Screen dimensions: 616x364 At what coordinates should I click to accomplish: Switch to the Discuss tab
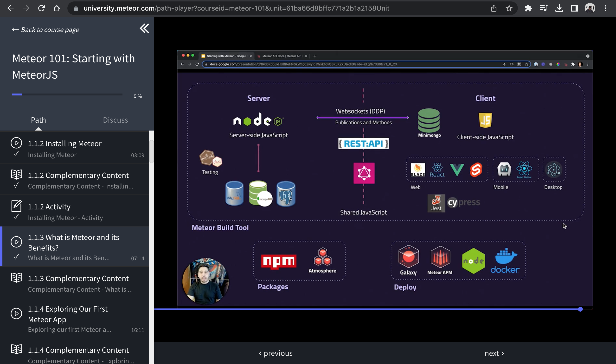coord(115,120)
